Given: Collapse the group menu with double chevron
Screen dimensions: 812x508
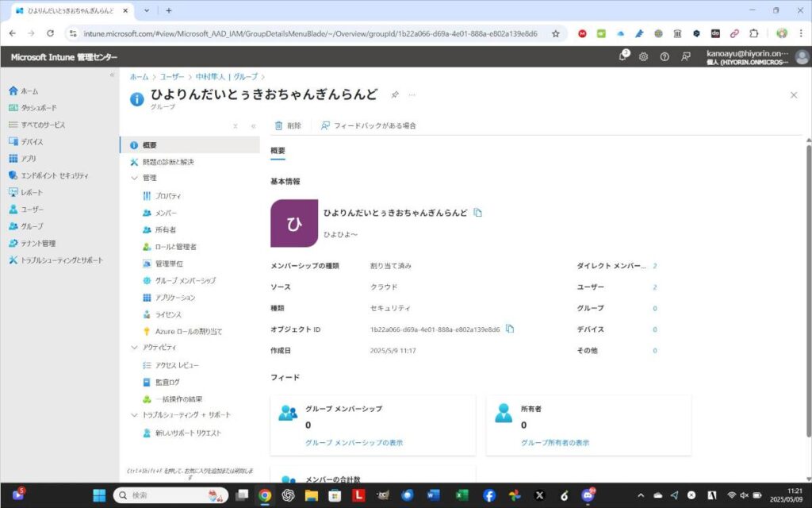Looking at the screenshot, I should 253,126.
